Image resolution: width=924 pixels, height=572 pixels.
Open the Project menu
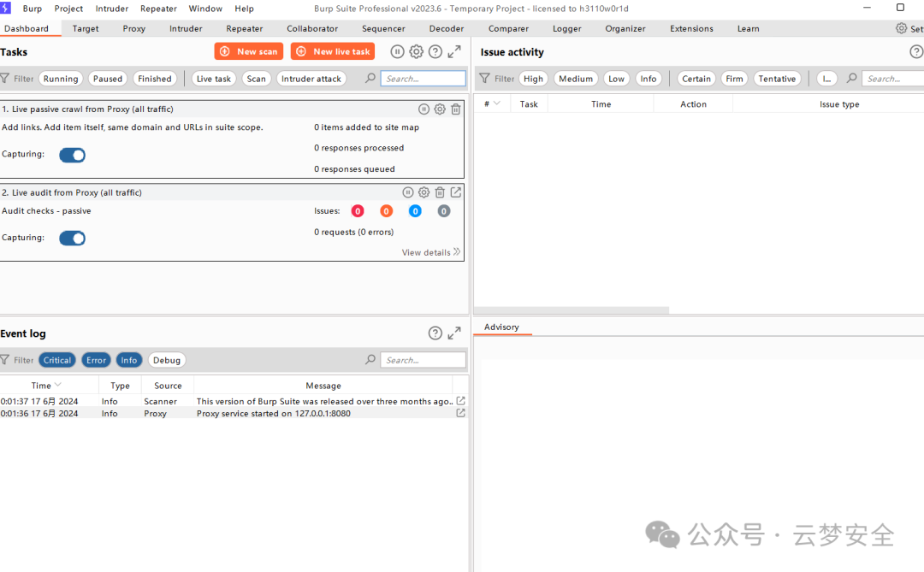68,9
